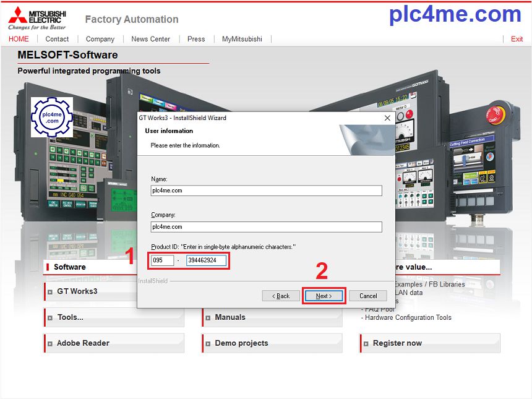Screen dimensions: 532x399
Task: Open the HOME menu item
Action: 19,39
